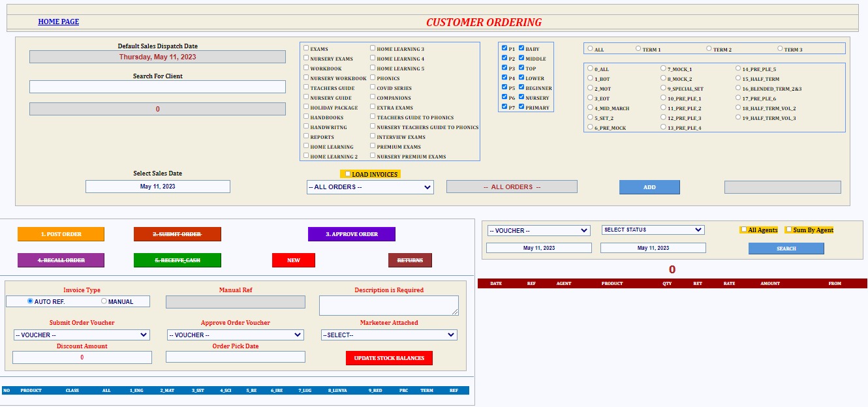Focus the Search For Client field
The image size is (868, 407).
pyautogui.click(x=157, y=87)
